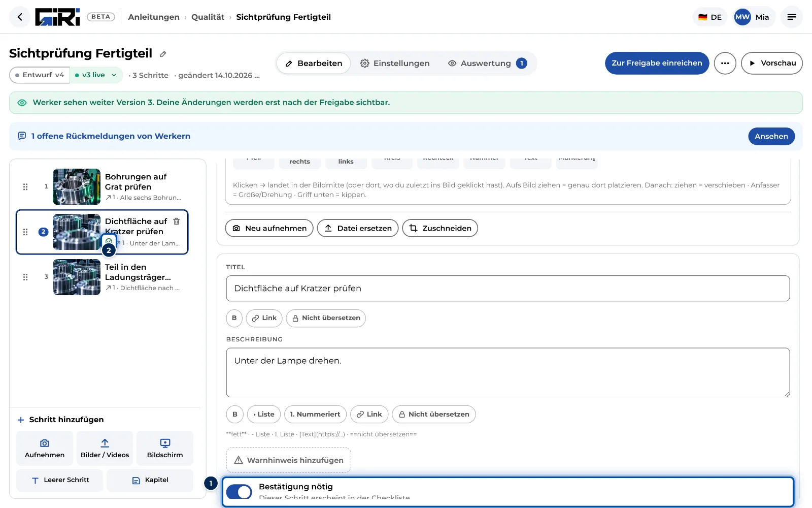812x508 pixels.
Task: Switch to the Auswertung tab
Action: (487, 63)
